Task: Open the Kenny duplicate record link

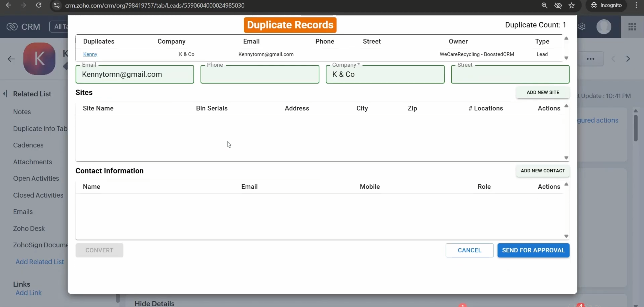Action: [90, 54]
